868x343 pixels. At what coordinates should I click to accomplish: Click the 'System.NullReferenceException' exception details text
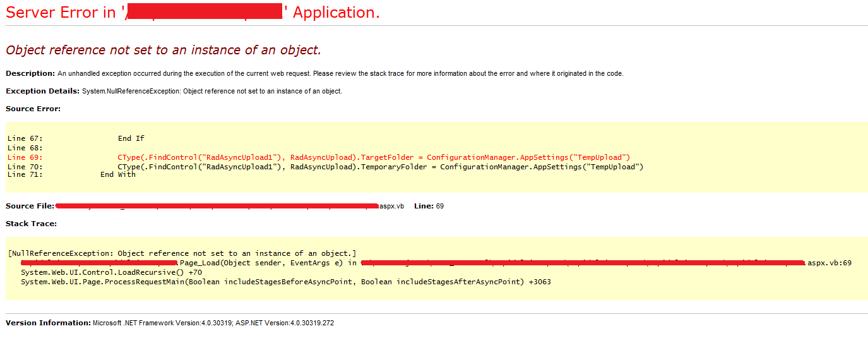pos(211,91)
